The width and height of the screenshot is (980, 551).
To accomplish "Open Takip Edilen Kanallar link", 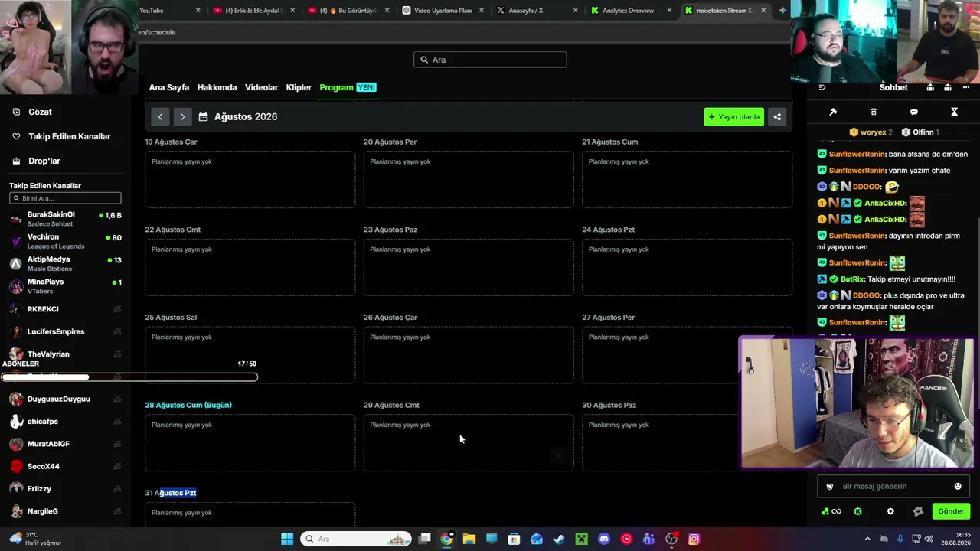I will (61, 136).
